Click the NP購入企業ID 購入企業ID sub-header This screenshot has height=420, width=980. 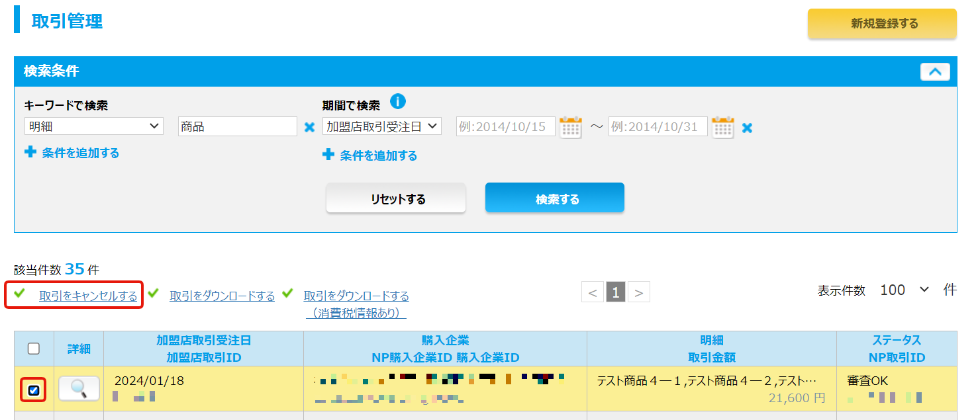445,358
